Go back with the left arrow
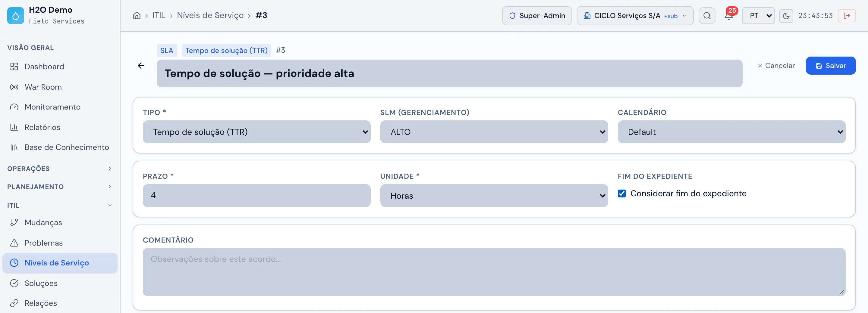Image resolution: width=868 pixels, height=313 pixels. 141,66
